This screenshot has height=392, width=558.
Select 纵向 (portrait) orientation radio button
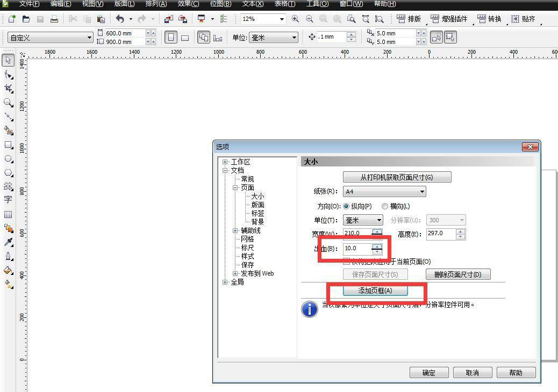point(346,206)
